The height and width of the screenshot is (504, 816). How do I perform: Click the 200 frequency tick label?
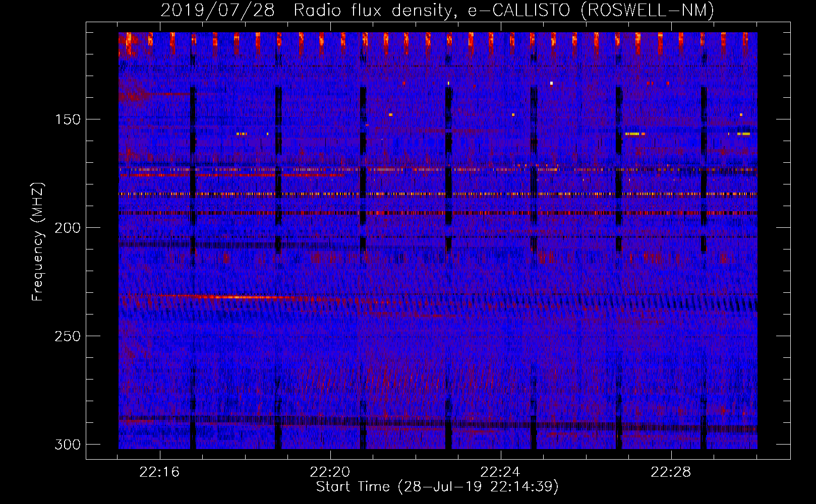click(68, 228)
